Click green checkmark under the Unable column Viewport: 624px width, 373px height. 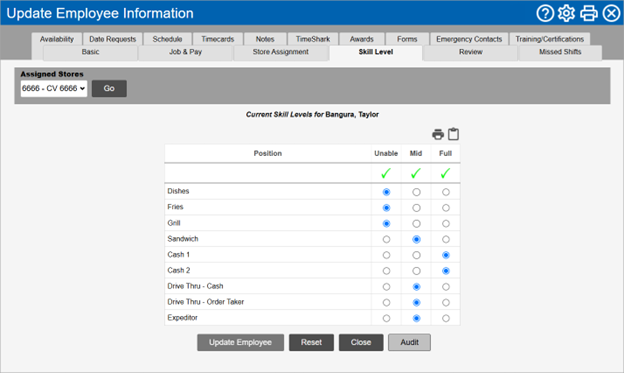click(386, 173)
